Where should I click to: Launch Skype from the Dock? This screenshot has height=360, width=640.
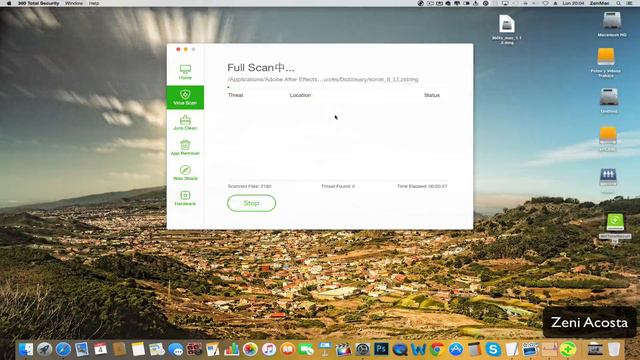493,349
